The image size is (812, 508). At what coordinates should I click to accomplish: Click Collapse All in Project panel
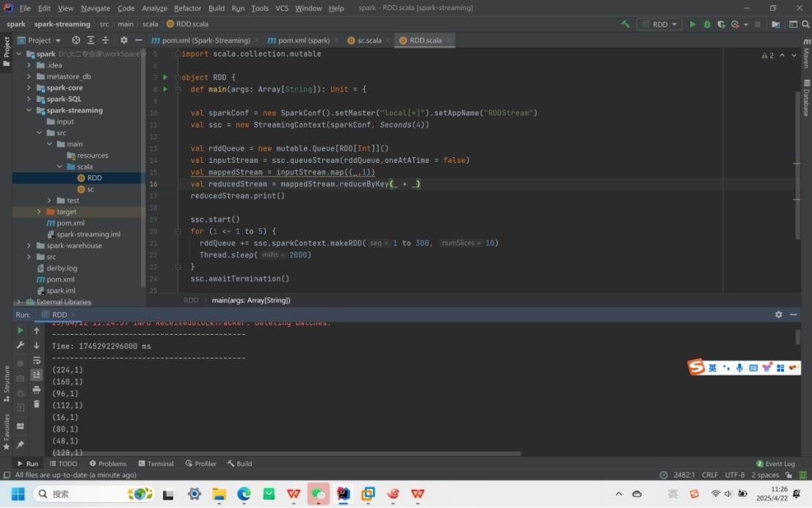(x=105, y=40)
